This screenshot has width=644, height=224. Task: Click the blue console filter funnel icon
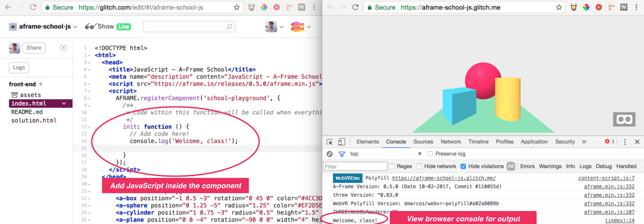pyautogui.click(x=342, y=154)
